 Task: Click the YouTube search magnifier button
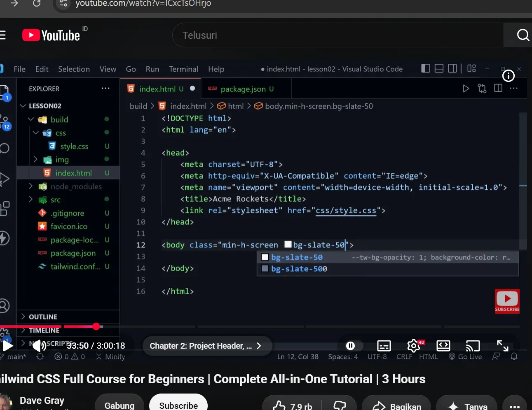pyautogui.click(x=523, y=35)
